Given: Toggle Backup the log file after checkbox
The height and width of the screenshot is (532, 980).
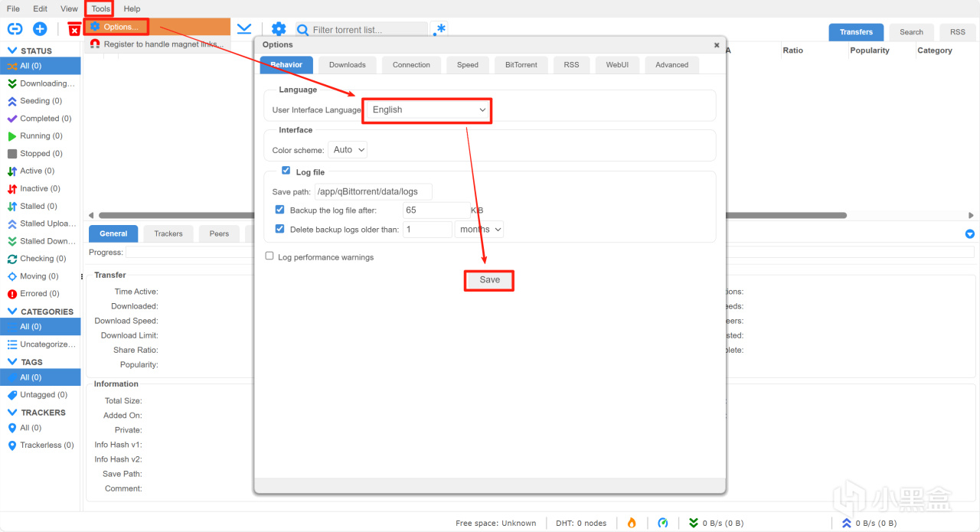Looking at the screenshot, I should (279, 210).
